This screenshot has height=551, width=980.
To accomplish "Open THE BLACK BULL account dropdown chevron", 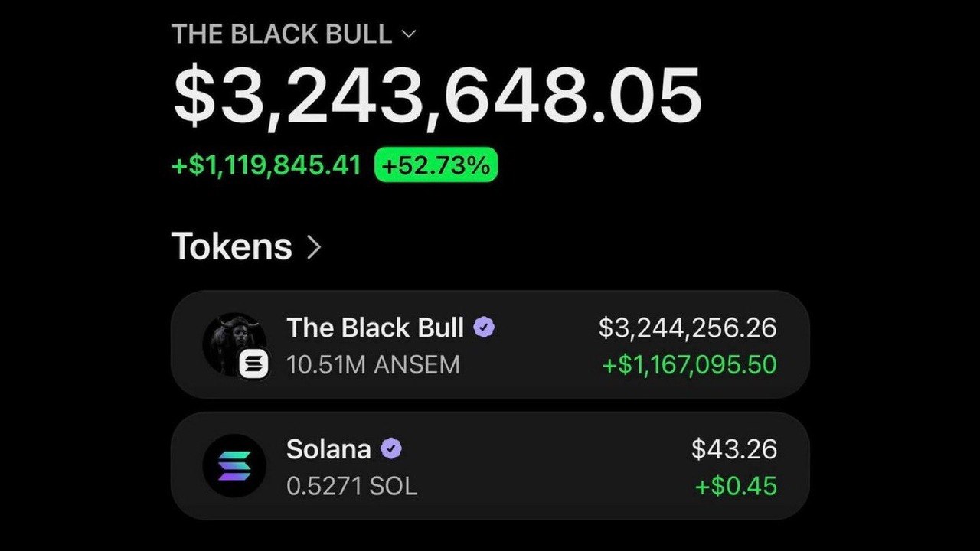I will (408, 34).
